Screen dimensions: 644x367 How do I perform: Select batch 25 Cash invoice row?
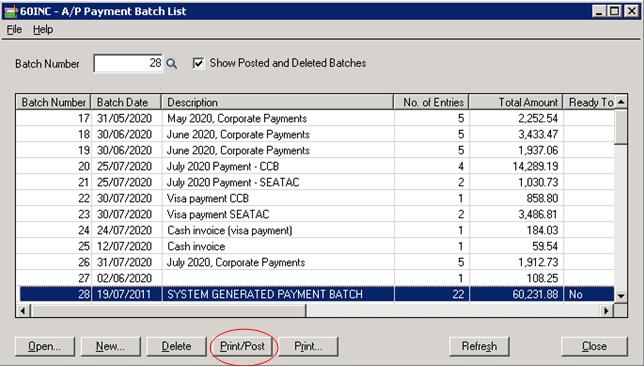(x=315, y=246)
